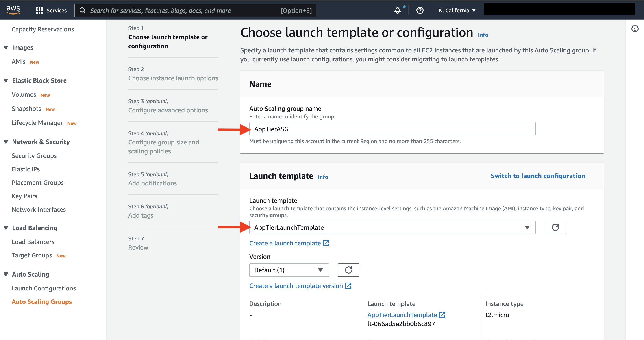Image resolution: width=644 pixels, height=340 pixels.
Task: Open Key Pairs page
Action: [24, 196]
